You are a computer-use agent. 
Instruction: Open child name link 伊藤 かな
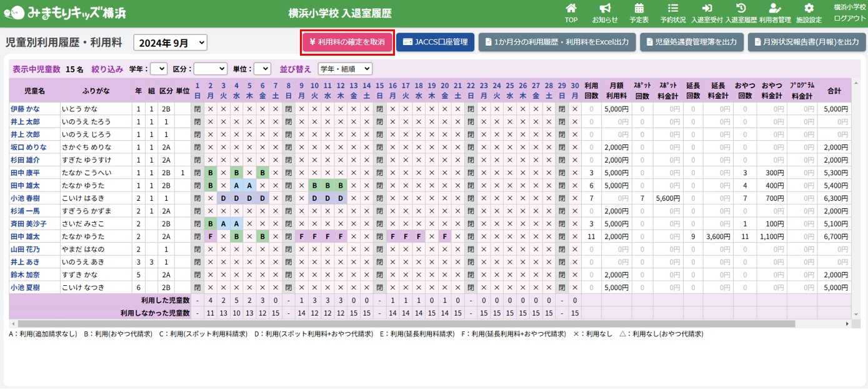25,109
